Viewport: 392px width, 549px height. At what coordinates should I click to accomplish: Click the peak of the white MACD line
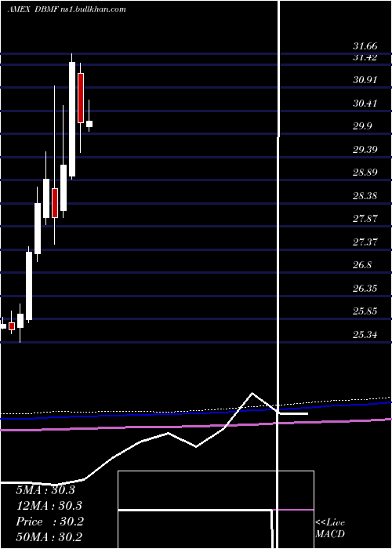252,393
